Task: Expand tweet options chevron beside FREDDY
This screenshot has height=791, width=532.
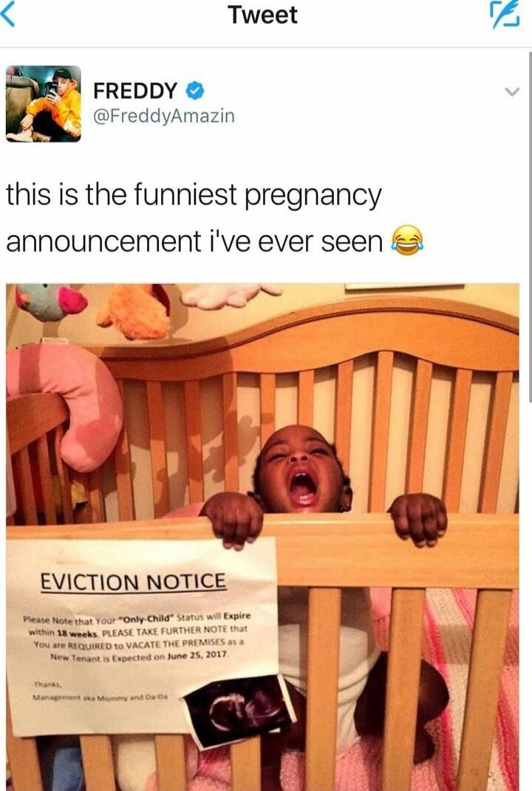Action: tap(512, 92)
